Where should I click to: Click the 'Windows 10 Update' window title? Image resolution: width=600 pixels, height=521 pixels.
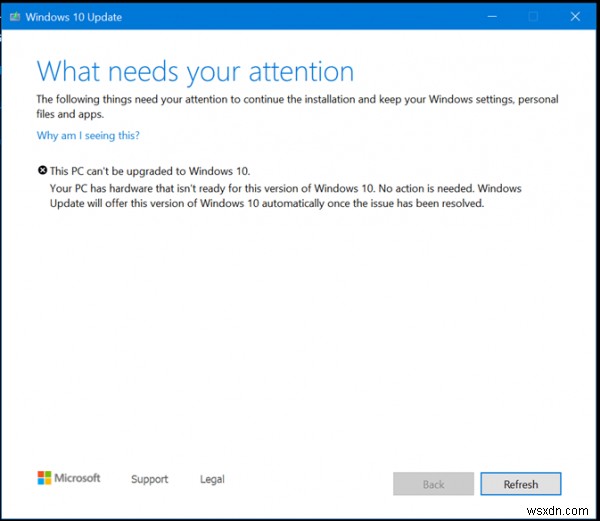click(x=74, y=17)
